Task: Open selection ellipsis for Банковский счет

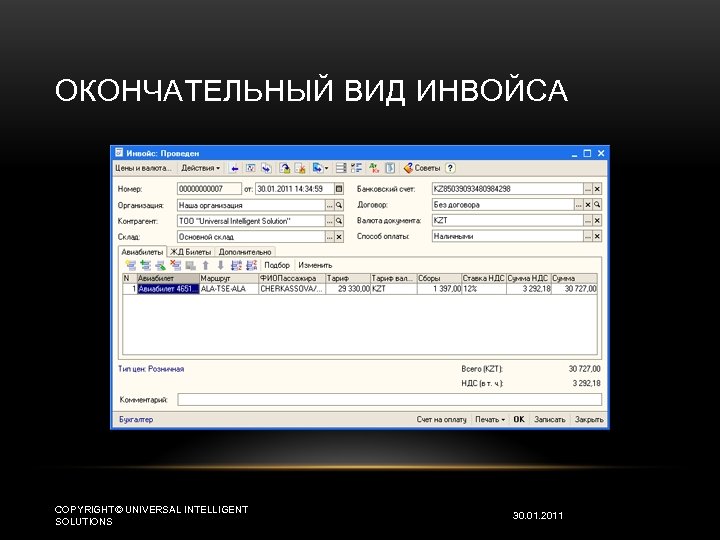Action: point(588,189)
